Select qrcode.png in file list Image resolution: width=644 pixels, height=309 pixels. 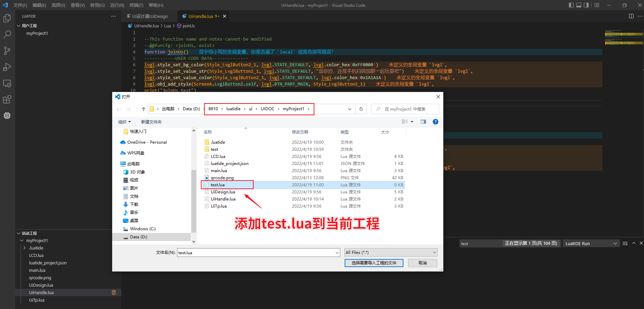tap(222, 178)
